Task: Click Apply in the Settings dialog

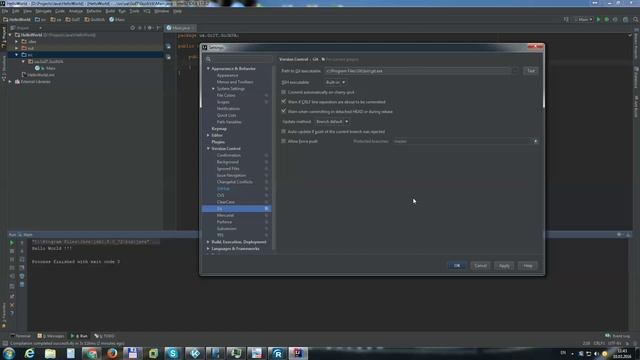Action: (x=504, y=266)
